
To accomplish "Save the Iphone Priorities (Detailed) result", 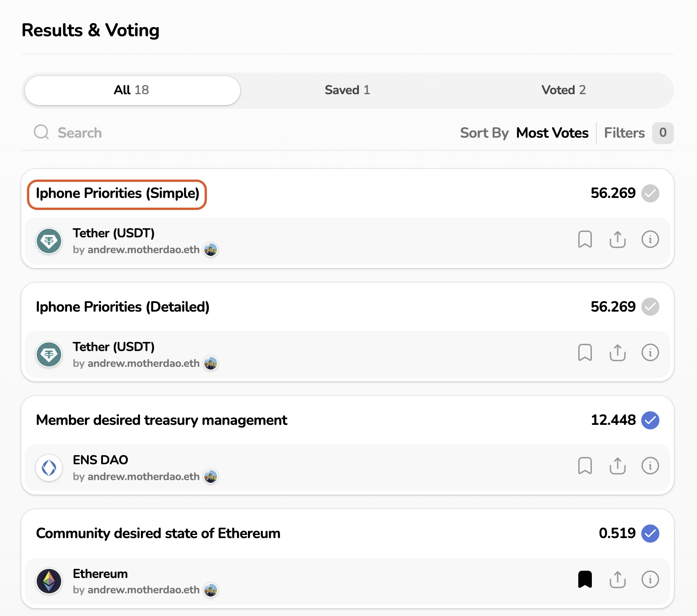I will [585, 352].
